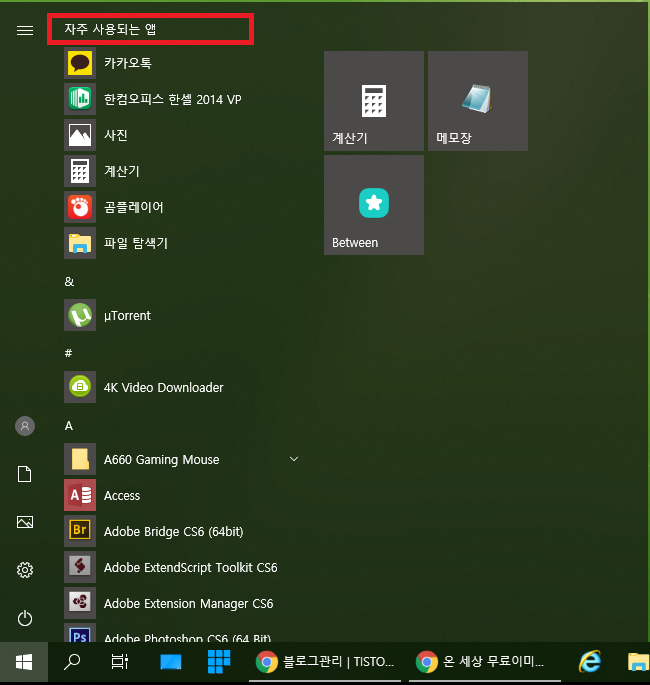Open the 사진 (Photos) app
The image size is (650, 685).
click(x=181, y=135)
